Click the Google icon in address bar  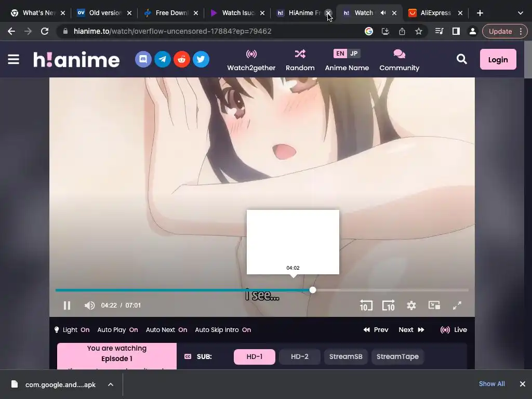pos(369,31)
